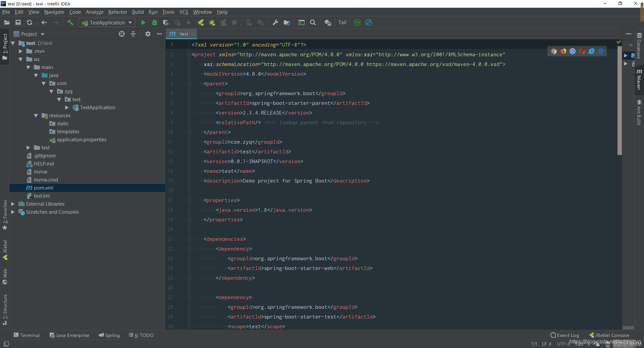The height and width of the screenshot is (348, 644).
Task: Open the Navigate menu
Action: tap(54, 12)
